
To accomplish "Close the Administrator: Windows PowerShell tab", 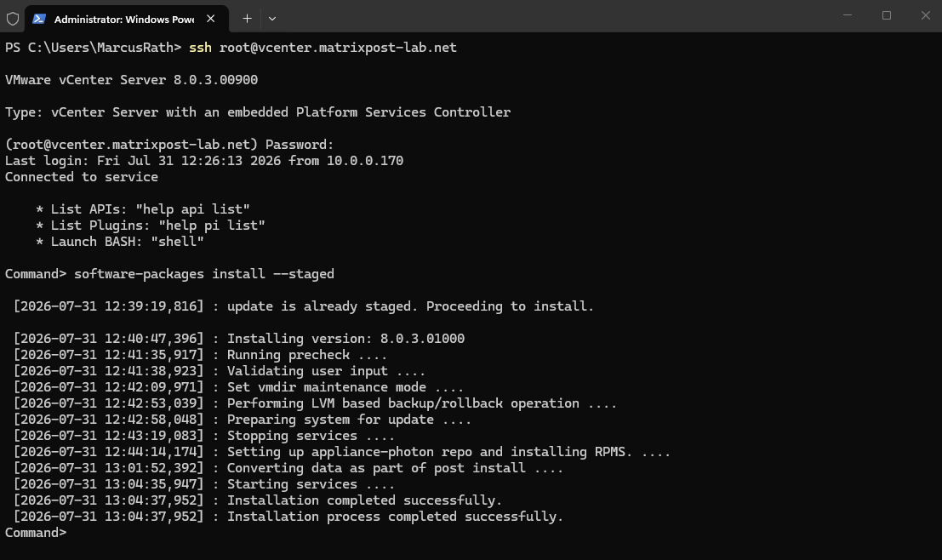I will [x=211, y=19].
